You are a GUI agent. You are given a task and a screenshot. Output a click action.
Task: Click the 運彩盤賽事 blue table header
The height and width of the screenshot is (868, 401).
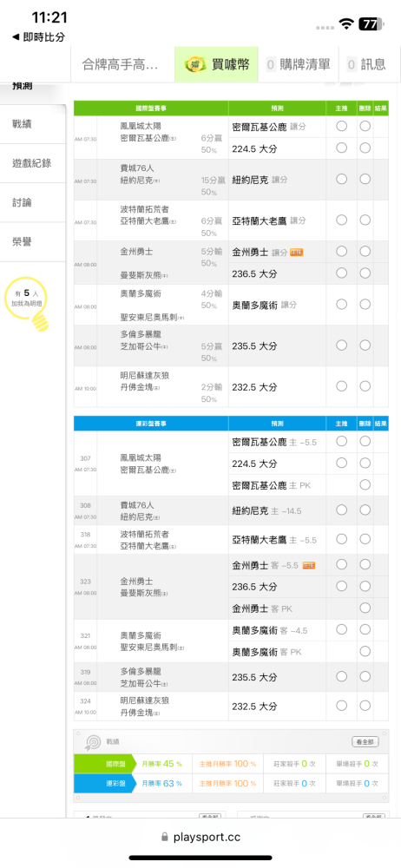point(151,424)
